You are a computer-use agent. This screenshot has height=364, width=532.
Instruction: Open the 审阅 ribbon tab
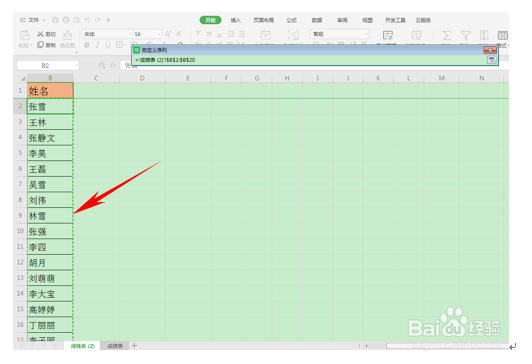click(x=342, y=20)
